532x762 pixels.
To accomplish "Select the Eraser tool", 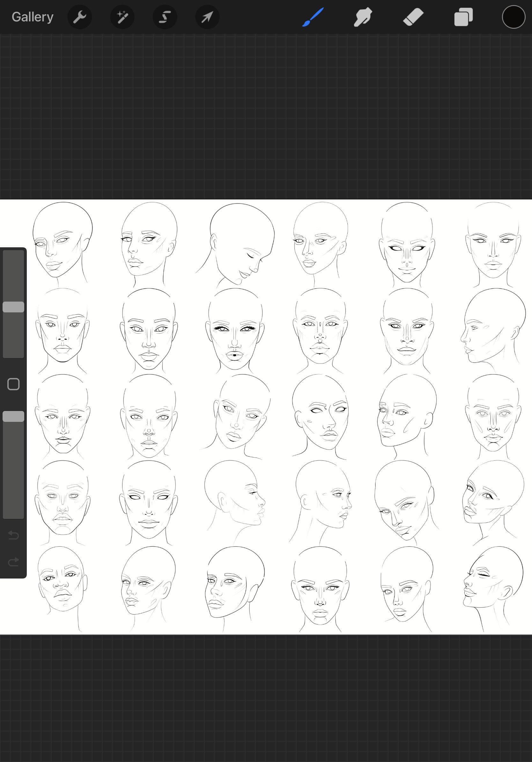I will tap(414, 17).
